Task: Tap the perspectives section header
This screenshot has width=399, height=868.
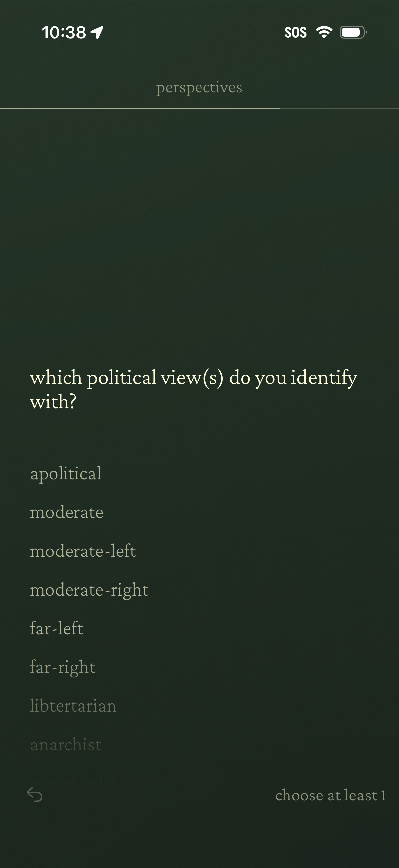Action: [x=199, y=88]
